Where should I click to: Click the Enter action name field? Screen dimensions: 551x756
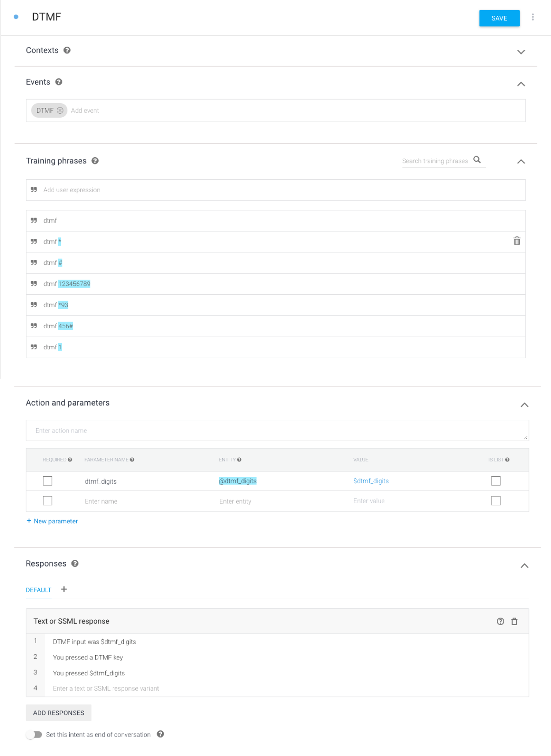click(277, 430)
